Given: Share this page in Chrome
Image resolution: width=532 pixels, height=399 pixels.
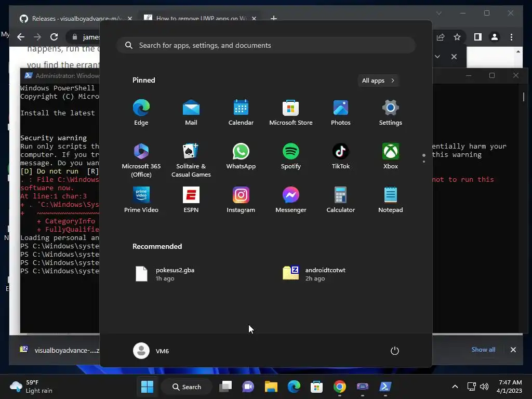Looking at the screenshot, I should point(441,37).
